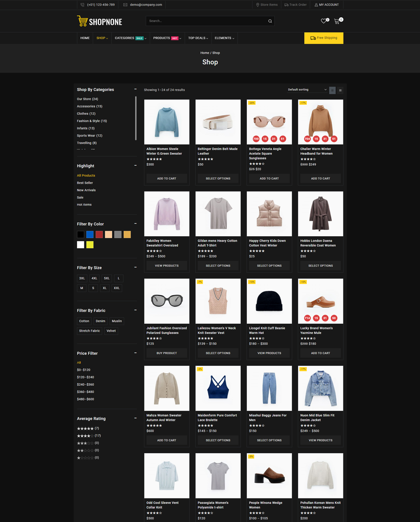Open the shopping cart icon

pyautogui.click(x=336, y=21)
